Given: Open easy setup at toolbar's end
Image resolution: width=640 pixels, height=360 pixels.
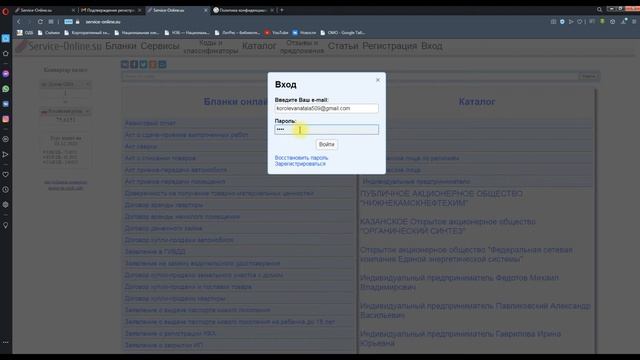Looking at the screenshot, I should [x=634, y=22].
